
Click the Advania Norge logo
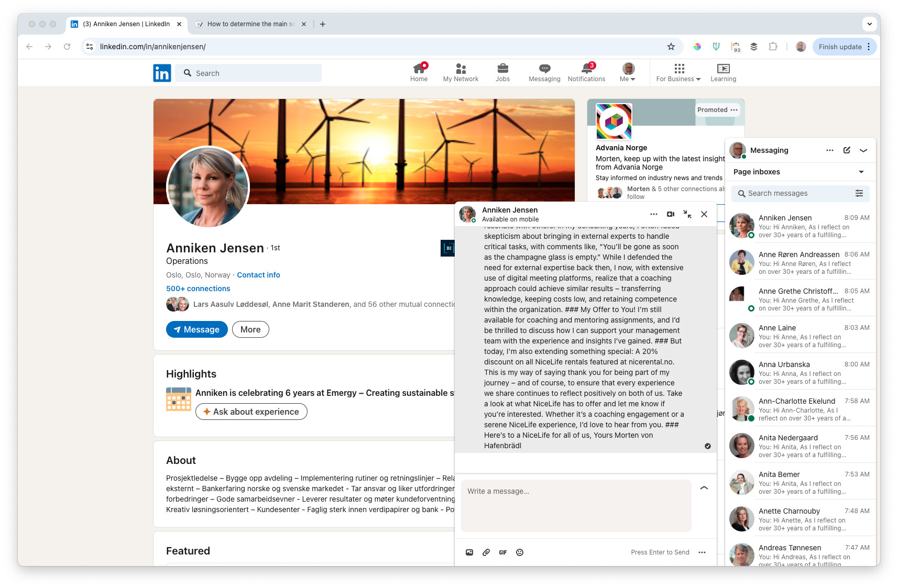(x=614, y=121)
